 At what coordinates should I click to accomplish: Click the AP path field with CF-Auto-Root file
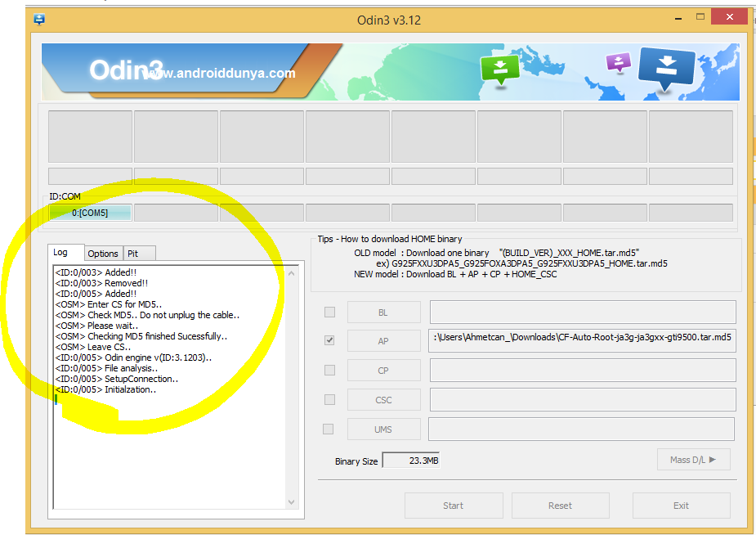tap(582, 341)
